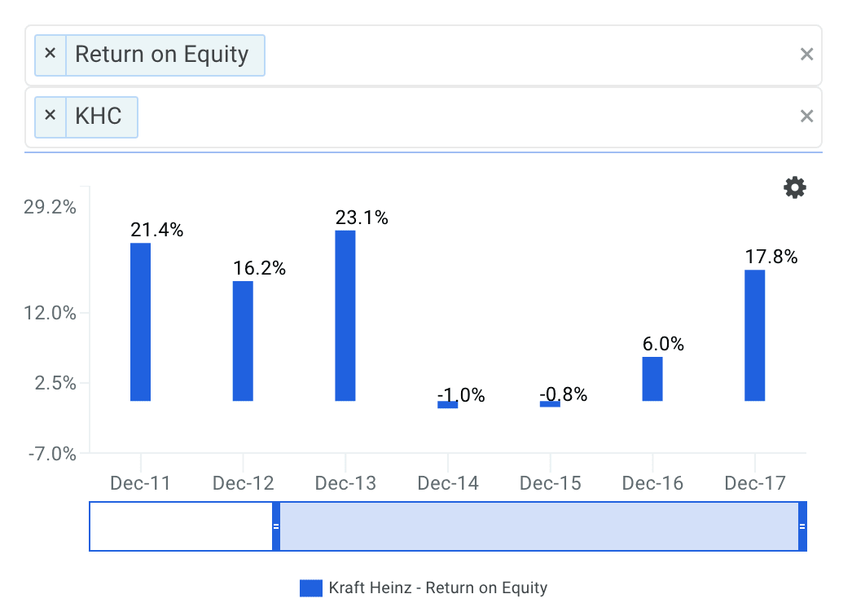Toggle the Kraft Heinz legend swatch
This screenshot has height=616, width=852.
pos(311,588)
